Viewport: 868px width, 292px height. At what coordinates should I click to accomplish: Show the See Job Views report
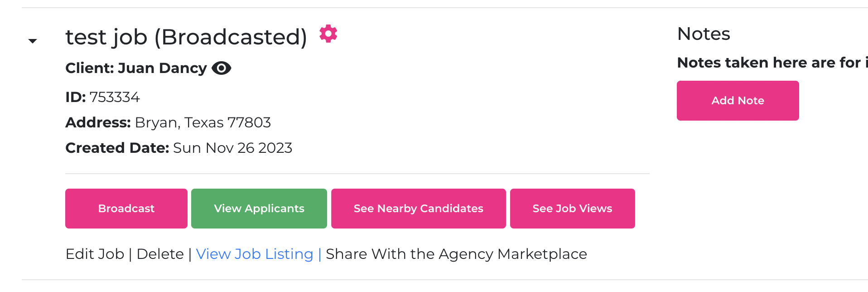point(572,209)
